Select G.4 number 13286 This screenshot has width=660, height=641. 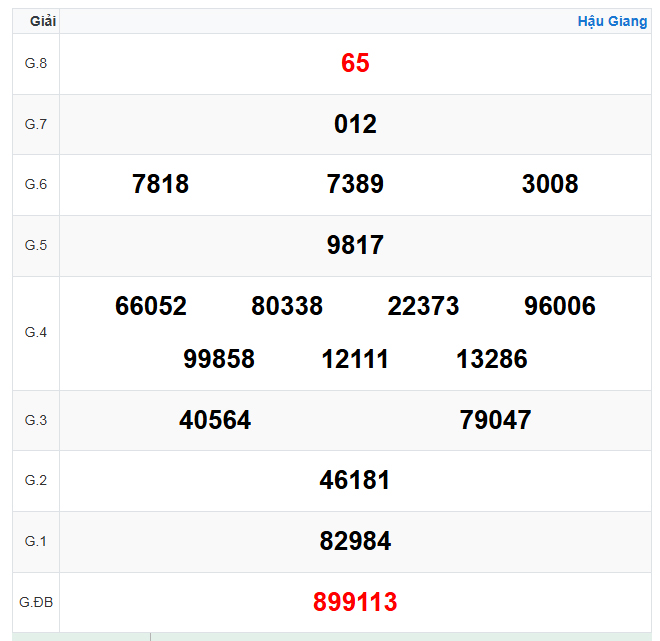492,359
